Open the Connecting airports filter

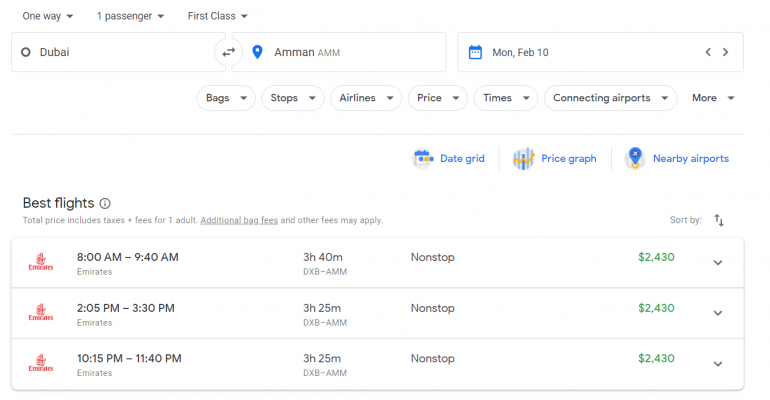pos(610,98)
